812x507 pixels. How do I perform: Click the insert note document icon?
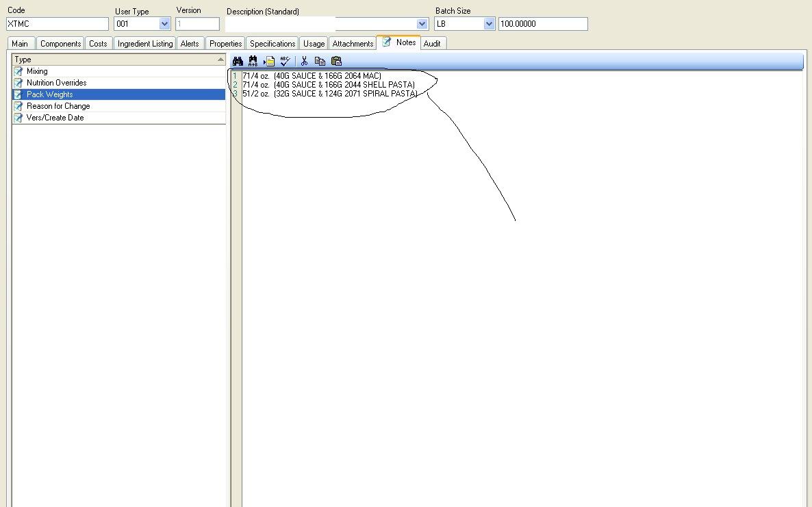tap(269, 61)
